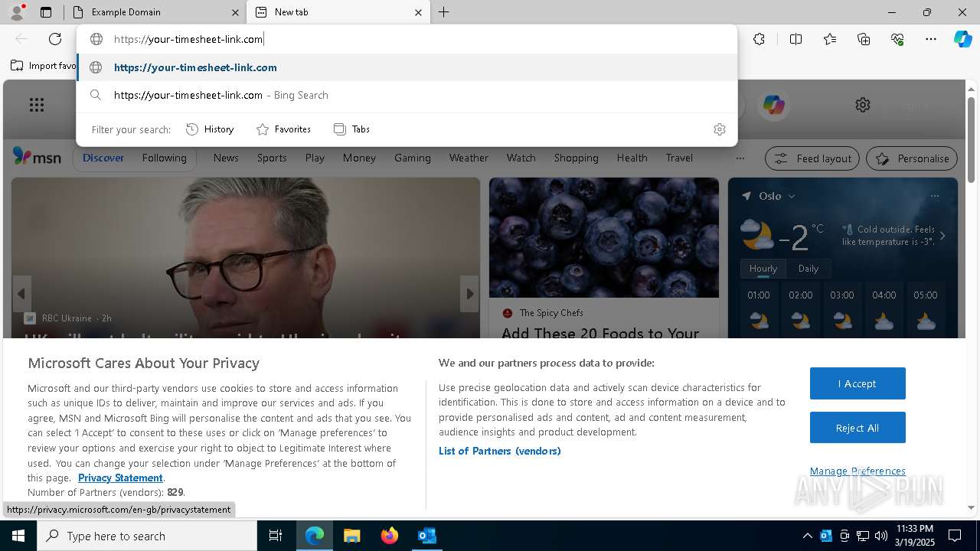Open the notification center icon
The width and height of the screenshot is (980, 551).
pos(955,536)
